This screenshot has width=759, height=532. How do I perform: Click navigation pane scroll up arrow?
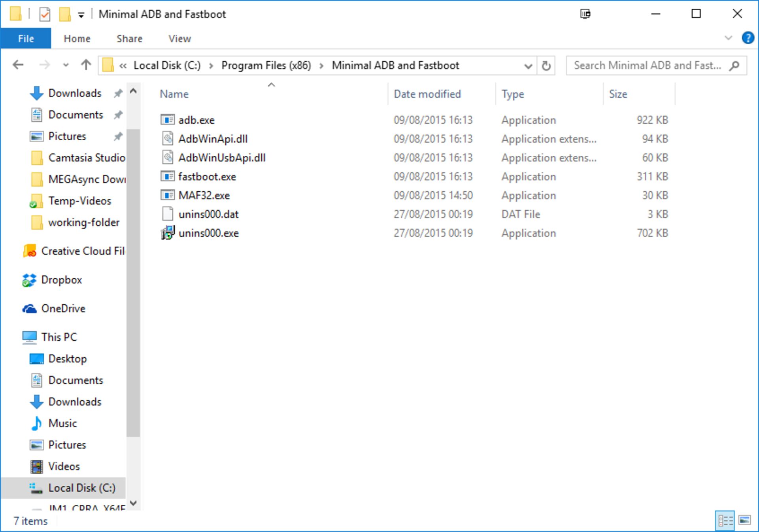click(133, 91)
